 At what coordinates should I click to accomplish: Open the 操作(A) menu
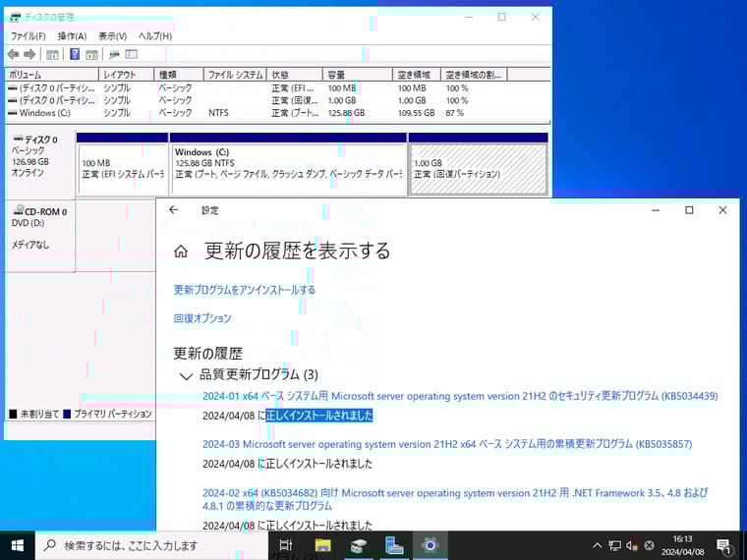pos(72,36)
